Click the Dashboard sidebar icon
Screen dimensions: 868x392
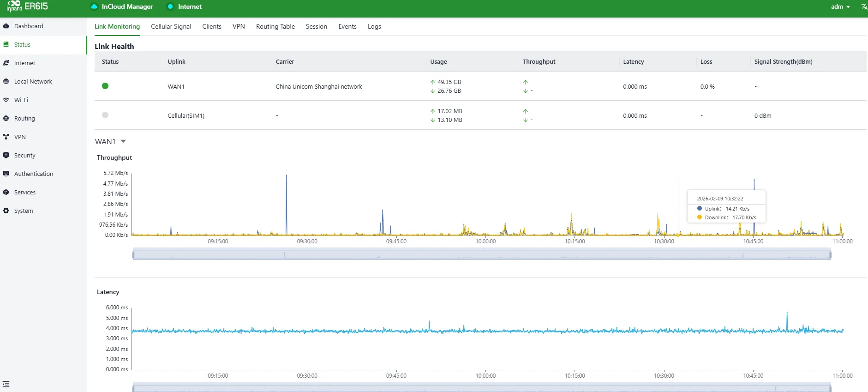click(6, 26)
